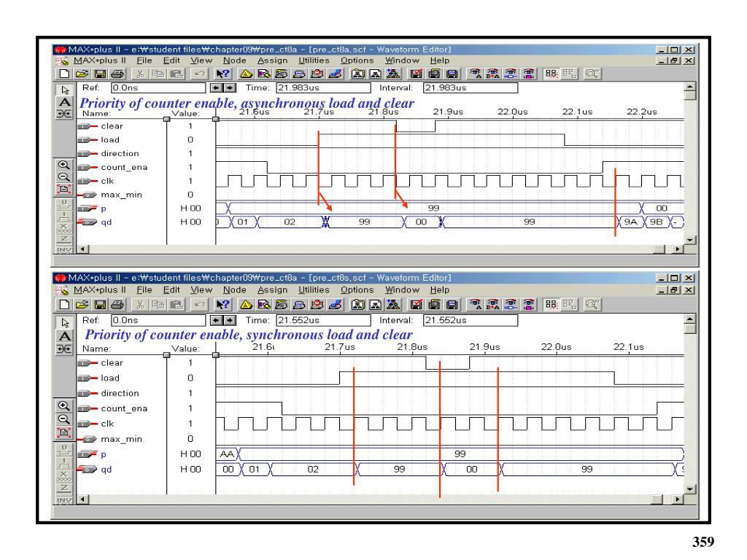Fit the pre_ct8a waveform in the window
This screenshot has height=560, width=747.
(64, 189)
